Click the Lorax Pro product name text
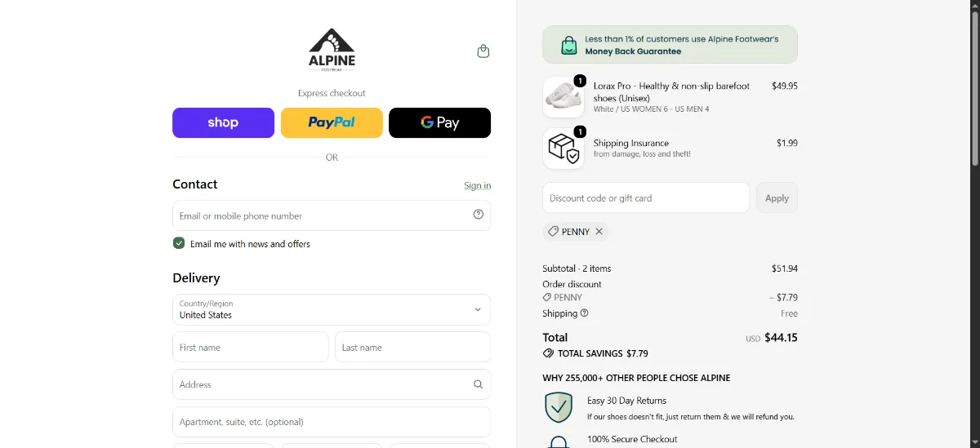Image resolution: width=980 pixels, height=448 pixels. (x=671, y=91)
